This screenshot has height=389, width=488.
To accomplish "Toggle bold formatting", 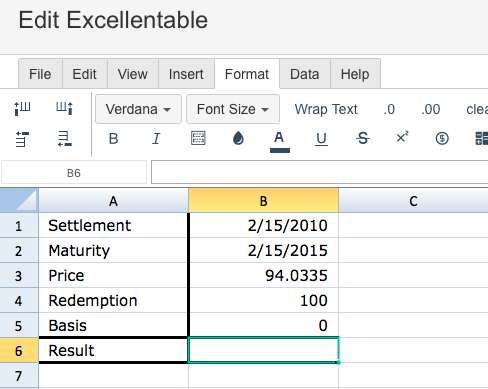I will [x=113, y=139].
